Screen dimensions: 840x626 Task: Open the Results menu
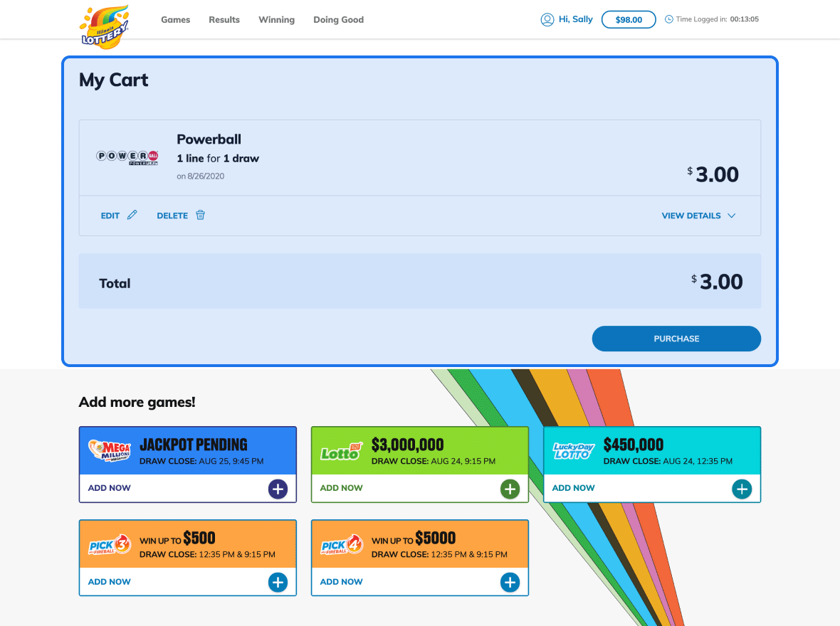[224, 19]
